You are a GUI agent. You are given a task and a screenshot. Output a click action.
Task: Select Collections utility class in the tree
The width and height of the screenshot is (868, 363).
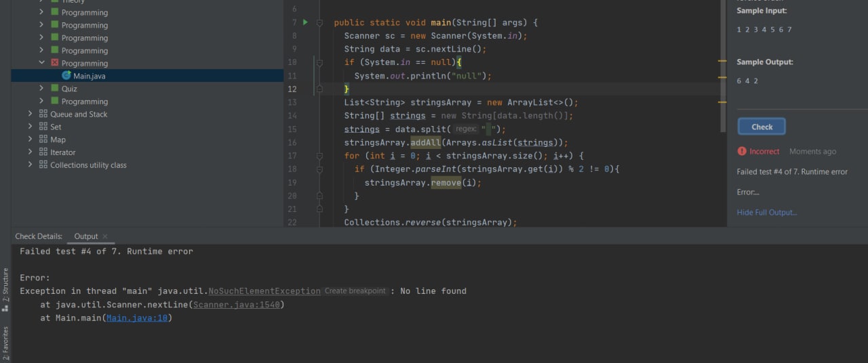[88, 165]
